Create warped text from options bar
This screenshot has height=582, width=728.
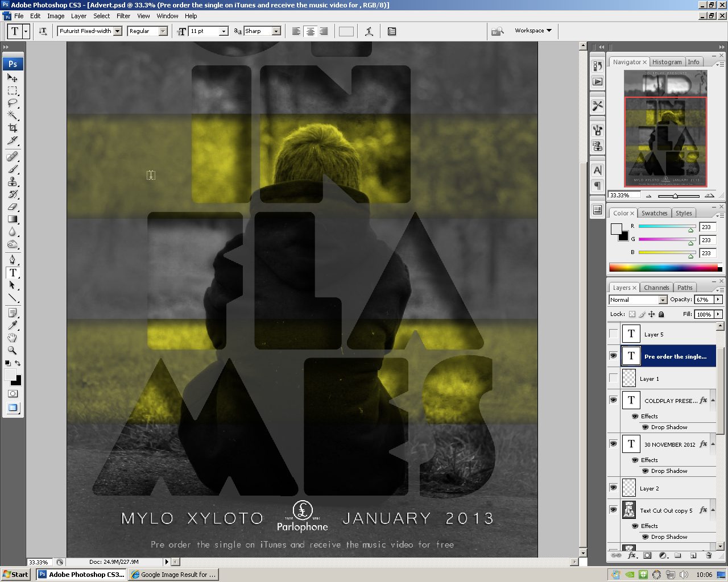(369, 31)
